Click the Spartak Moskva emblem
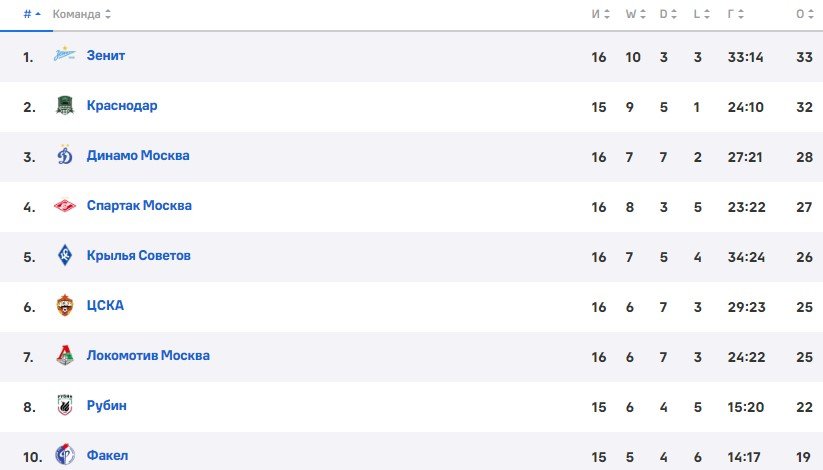823x470 pixels. (65, 206)
